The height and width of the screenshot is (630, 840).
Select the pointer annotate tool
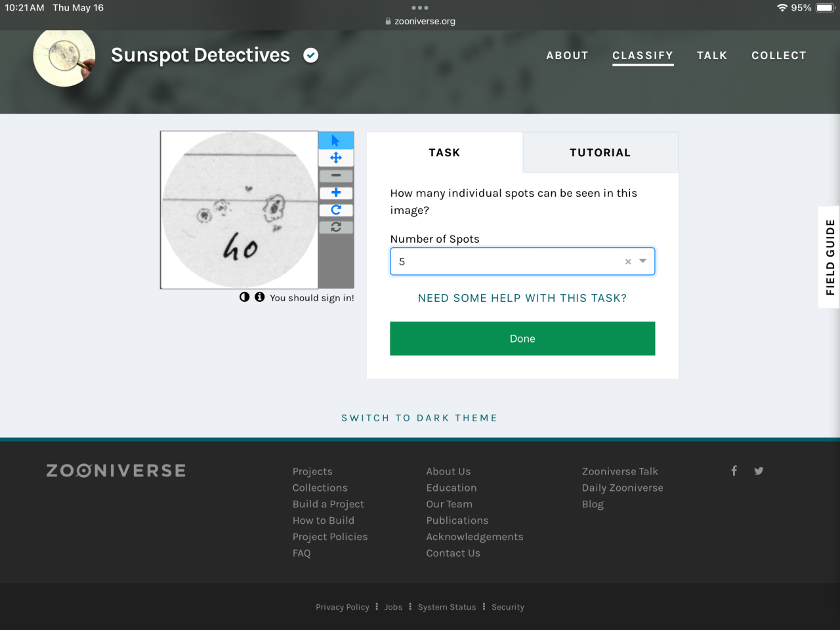[336, 140]
